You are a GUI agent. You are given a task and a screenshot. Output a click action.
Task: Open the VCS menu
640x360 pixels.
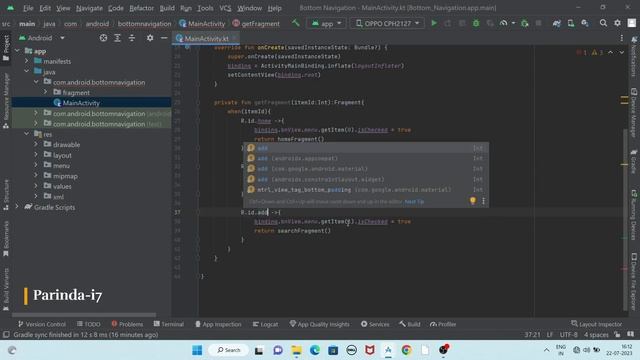[x=225, y=8]
